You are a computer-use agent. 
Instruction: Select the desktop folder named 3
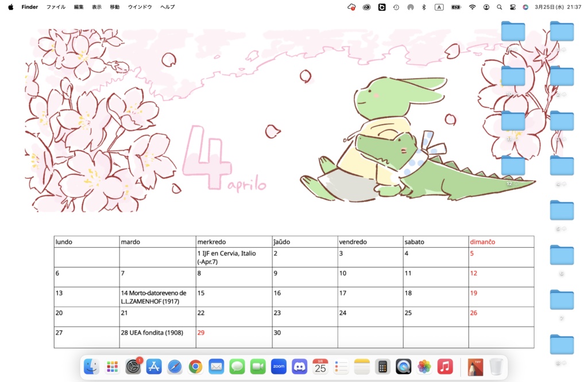pos(562,121)
